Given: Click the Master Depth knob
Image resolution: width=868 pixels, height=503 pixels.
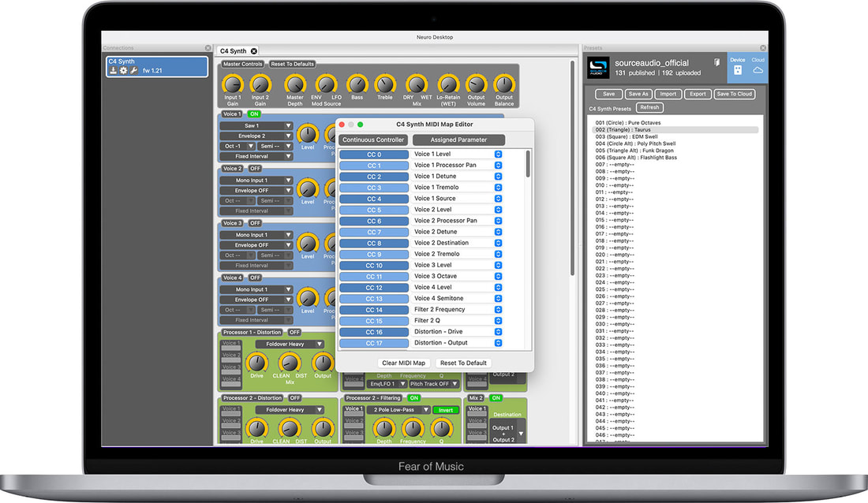Looking at the screenshot, I should (x=295, y=84).
